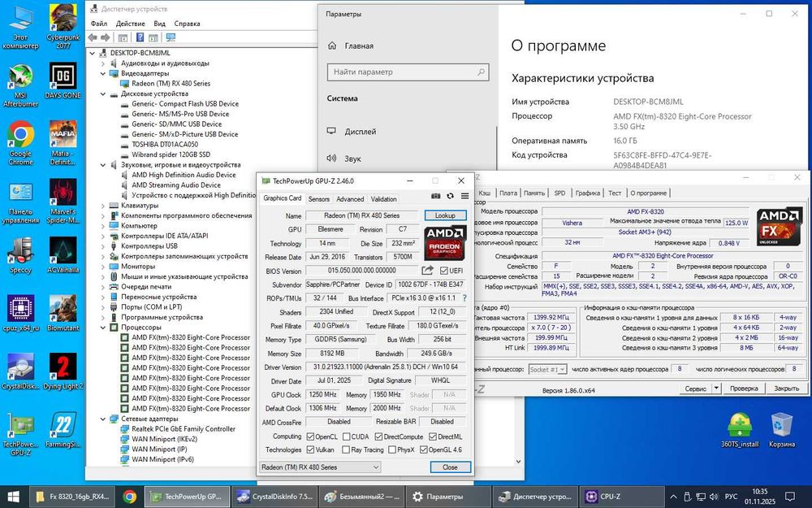Open the GPU-Z hamburger menu
The height and width of the screenshot is (508, 812).
464,196
